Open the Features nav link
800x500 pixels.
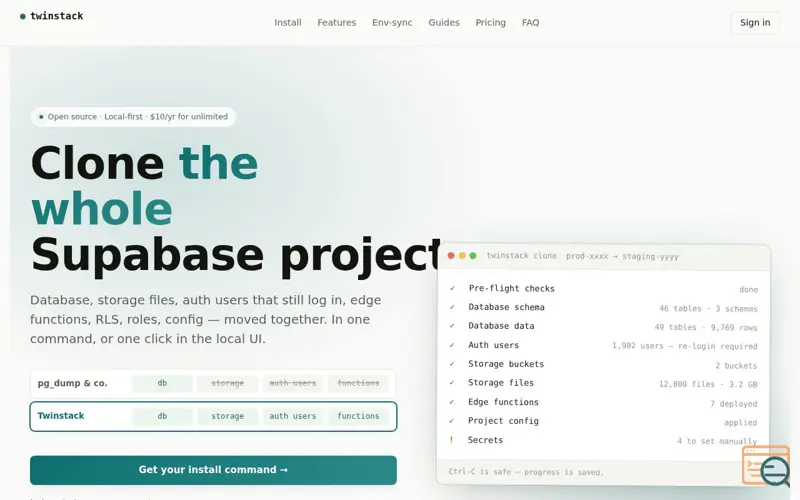click(x=337, y=22)
